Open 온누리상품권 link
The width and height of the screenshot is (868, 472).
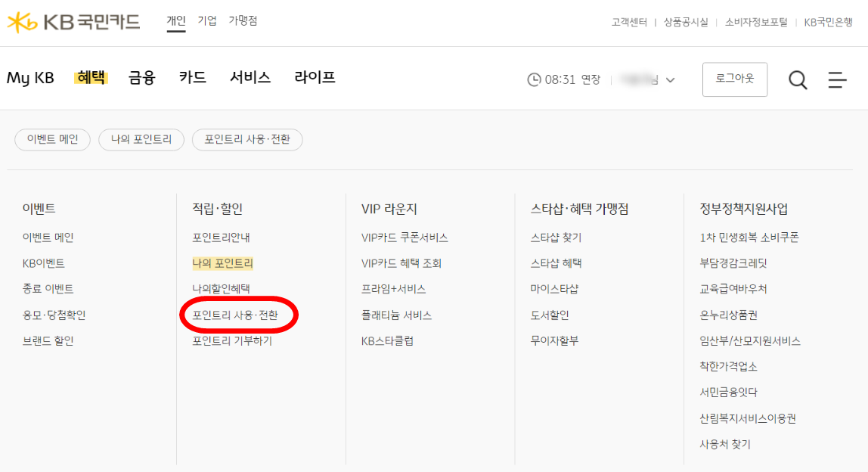coord(729,315)
